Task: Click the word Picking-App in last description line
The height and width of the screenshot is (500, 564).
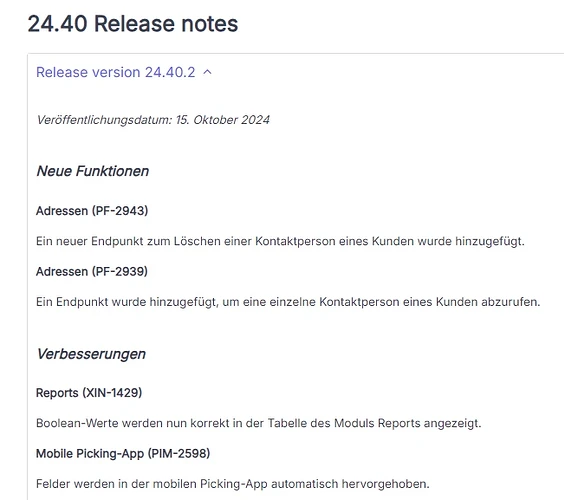Action: [233, 484]
